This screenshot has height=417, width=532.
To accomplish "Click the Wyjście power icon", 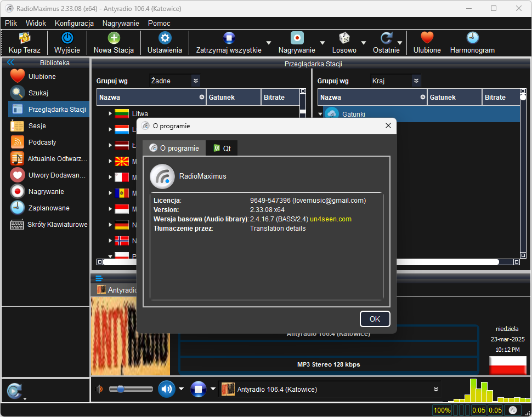I will coord(67,38).
